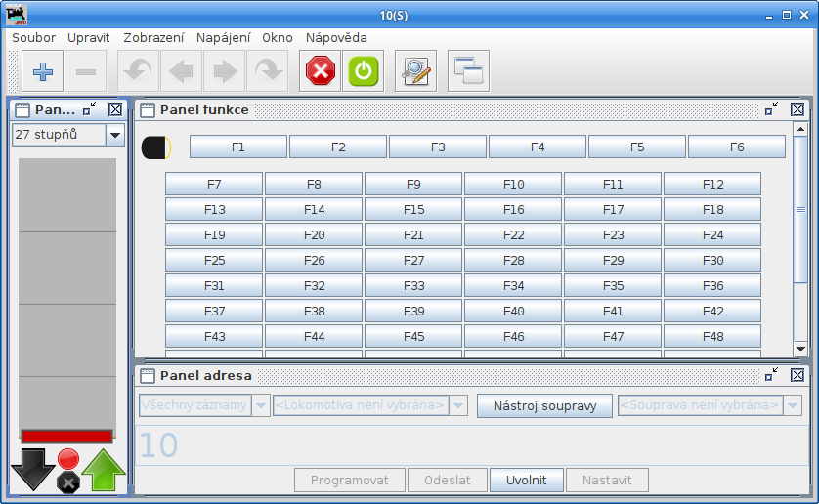Open the Soubor menu
Screen dimensions: 819x504
click(x=33, y=37)
